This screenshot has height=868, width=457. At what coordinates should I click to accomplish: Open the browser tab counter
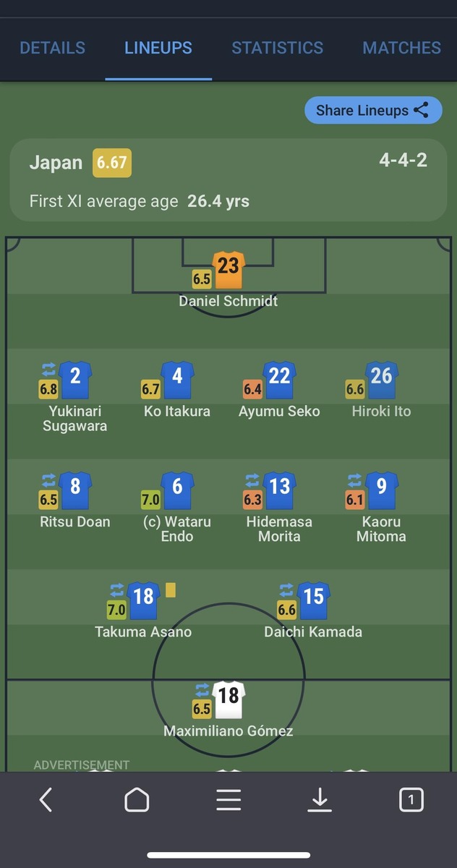(411, 799)
